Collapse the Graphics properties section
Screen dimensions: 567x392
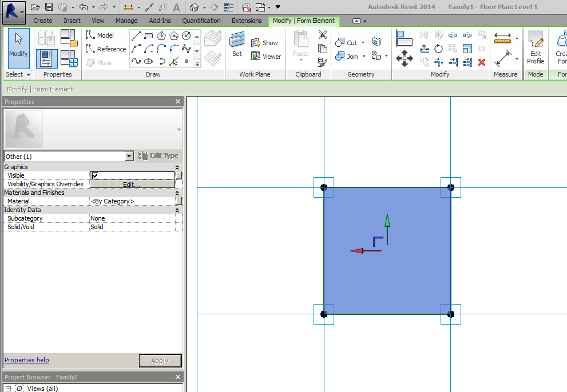click(x=177, y=167)
